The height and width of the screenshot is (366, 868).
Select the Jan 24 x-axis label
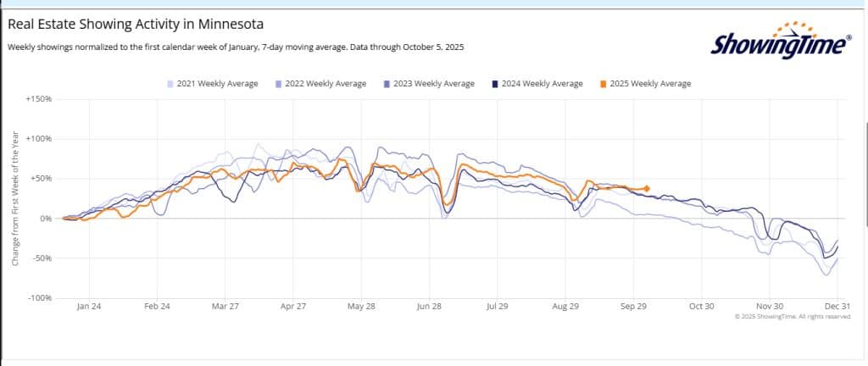coord(87,306)
